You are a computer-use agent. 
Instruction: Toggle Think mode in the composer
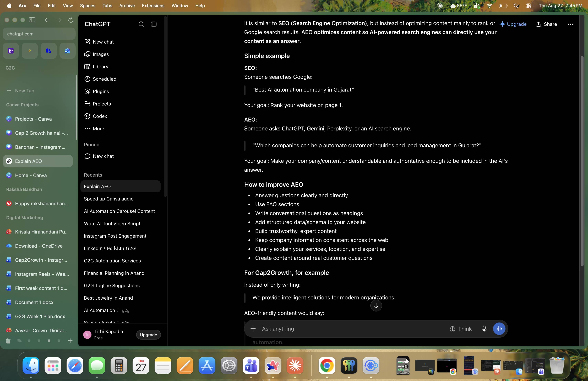click(x=461, y=329)
